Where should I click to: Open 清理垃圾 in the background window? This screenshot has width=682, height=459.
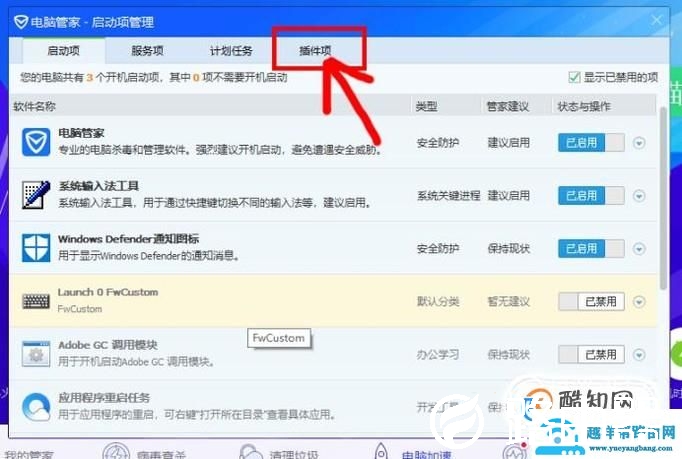click(294, 455)
